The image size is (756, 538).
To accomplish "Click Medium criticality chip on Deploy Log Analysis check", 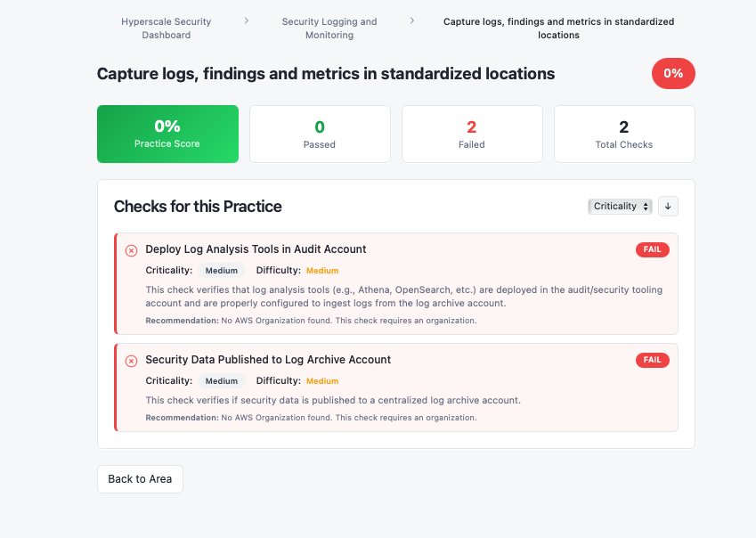I will 223,270.
